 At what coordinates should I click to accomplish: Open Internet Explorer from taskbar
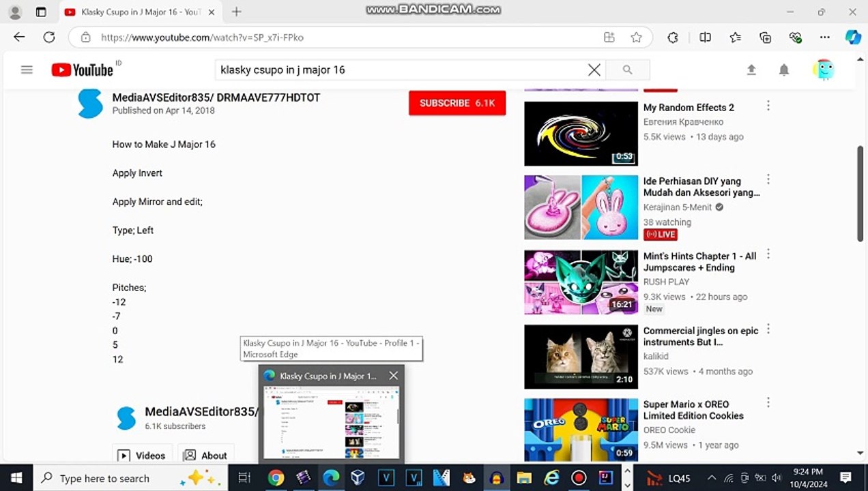point(551,478)
